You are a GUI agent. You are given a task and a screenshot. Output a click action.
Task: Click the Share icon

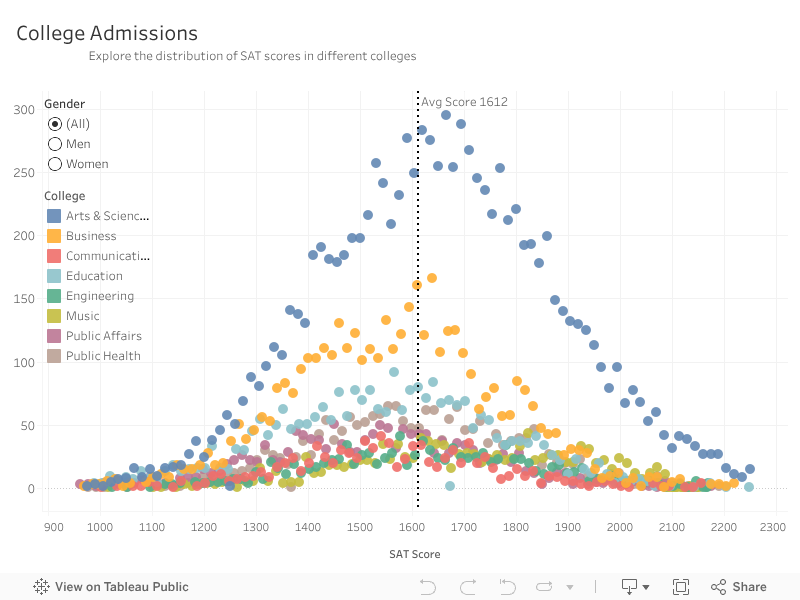717,586
